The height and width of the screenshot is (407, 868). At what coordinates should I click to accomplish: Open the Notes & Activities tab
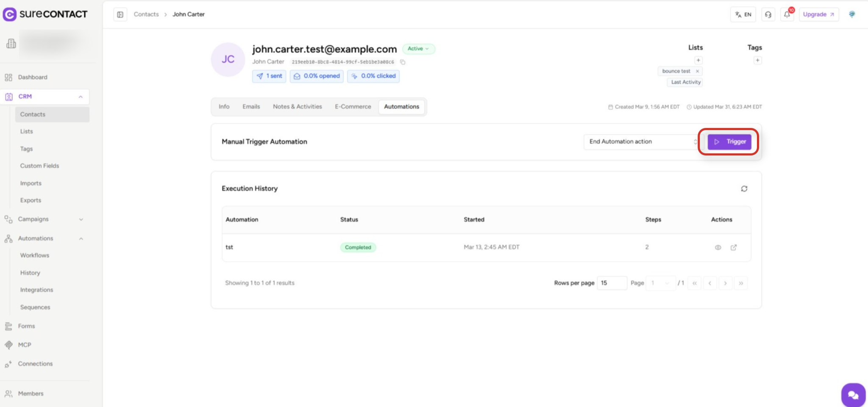[298, 107]
